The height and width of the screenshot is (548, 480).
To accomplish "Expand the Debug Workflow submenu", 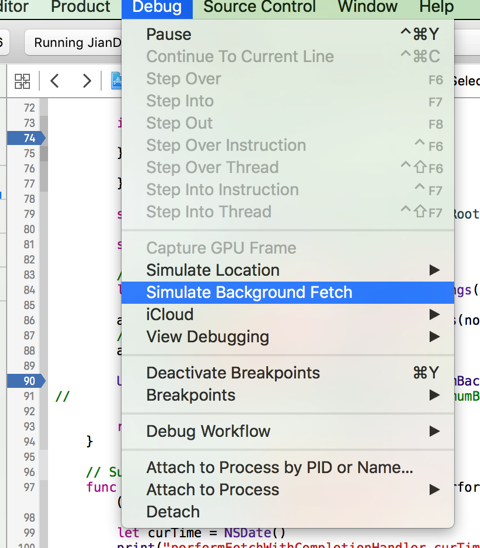I will pos(288,431).
